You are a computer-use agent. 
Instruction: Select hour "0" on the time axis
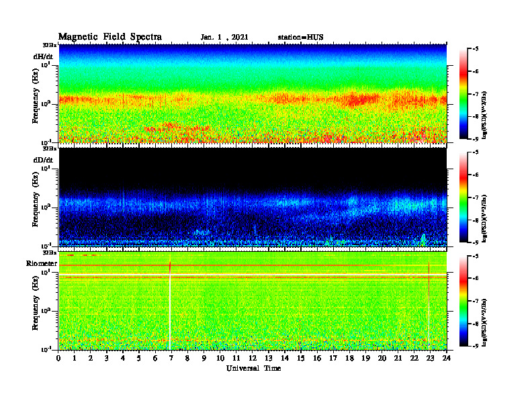[58, 358]
